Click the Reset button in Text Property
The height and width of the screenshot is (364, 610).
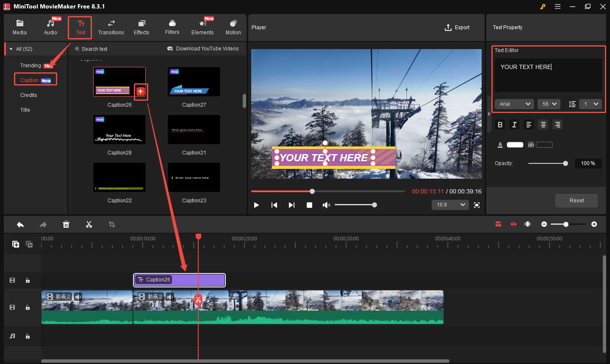point(576,200)
